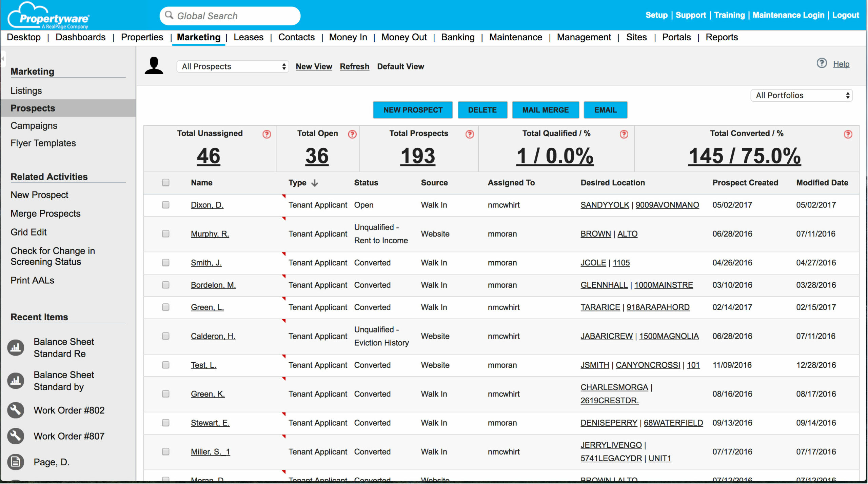Open Total Converted 145 / 75.0% link
Viewport: 868px width, 484px height.
coord(745,156)
